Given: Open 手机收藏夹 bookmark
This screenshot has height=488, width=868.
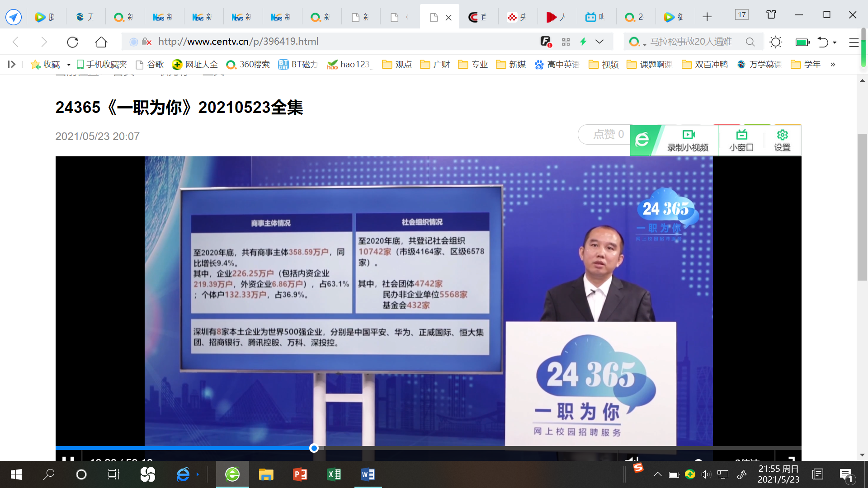Looking at the screenshot, I should click(102, 65).
